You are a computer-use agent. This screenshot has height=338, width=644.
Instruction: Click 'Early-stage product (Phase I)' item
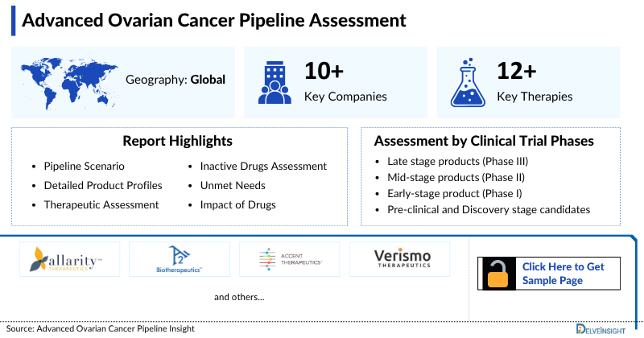pyautogui.click(x=455, y=193)
